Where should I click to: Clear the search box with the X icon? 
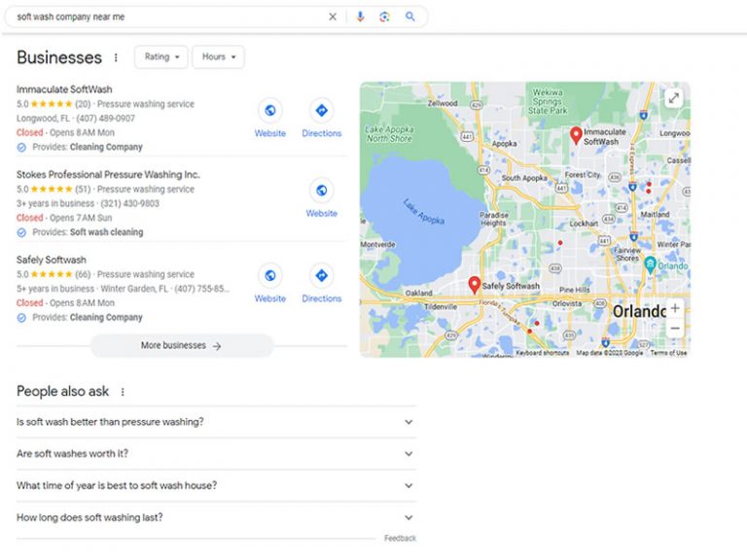pyautogui.click(x=333, y=17)
